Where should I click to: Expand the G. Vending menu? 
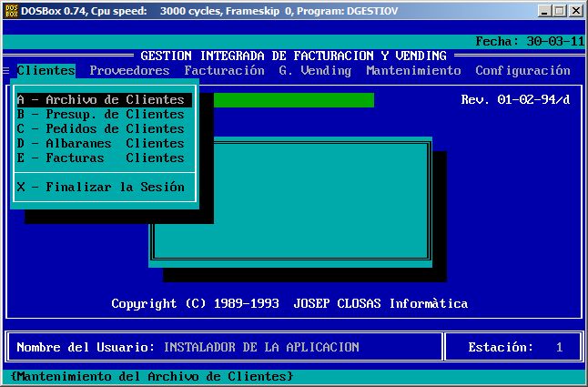315,70
